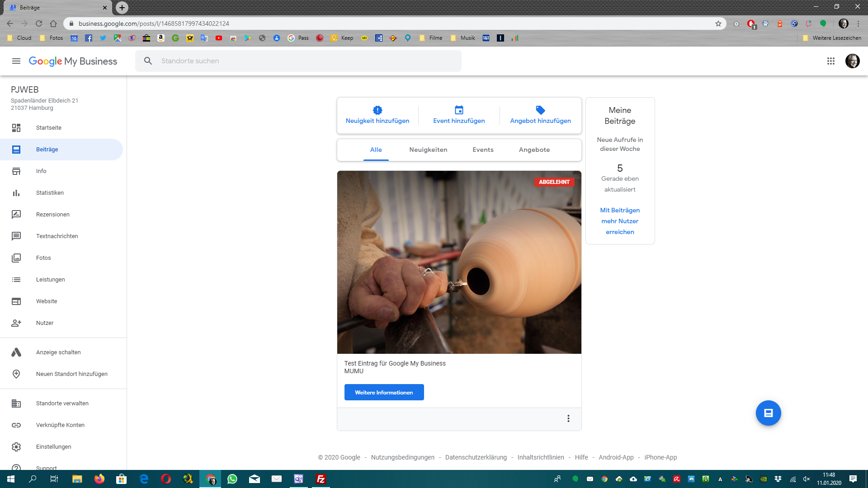Switch to the Neuigkeiten tab

(428, 150)
